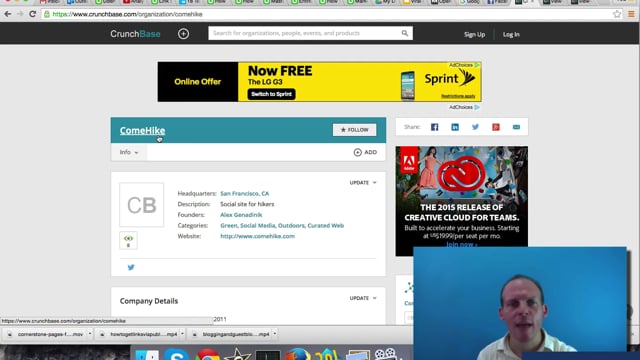Screen dimensions: 640x360
Task: Click the plus circle icon beside CrunchBase logo
Action: pos(183,34)
